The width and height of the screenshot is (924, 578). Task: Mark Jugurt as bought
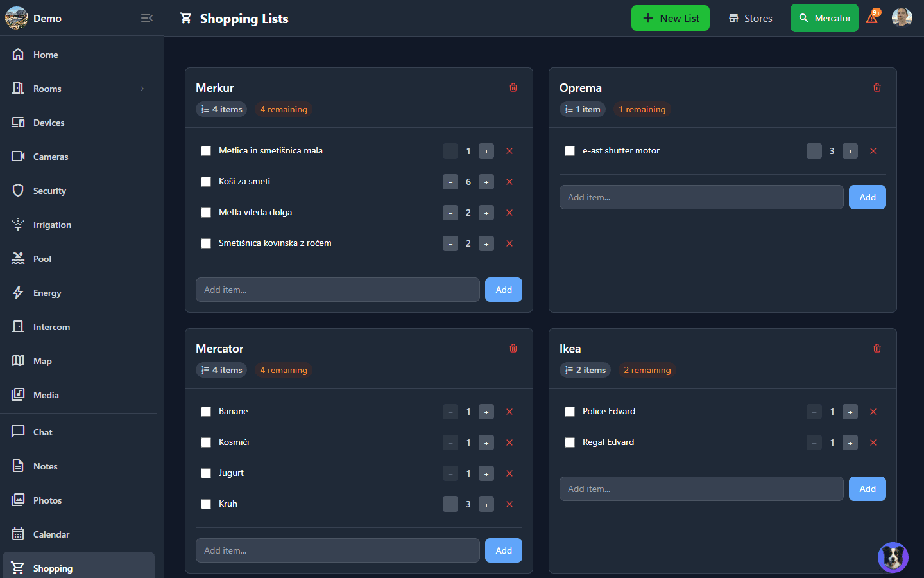(206, 473)
